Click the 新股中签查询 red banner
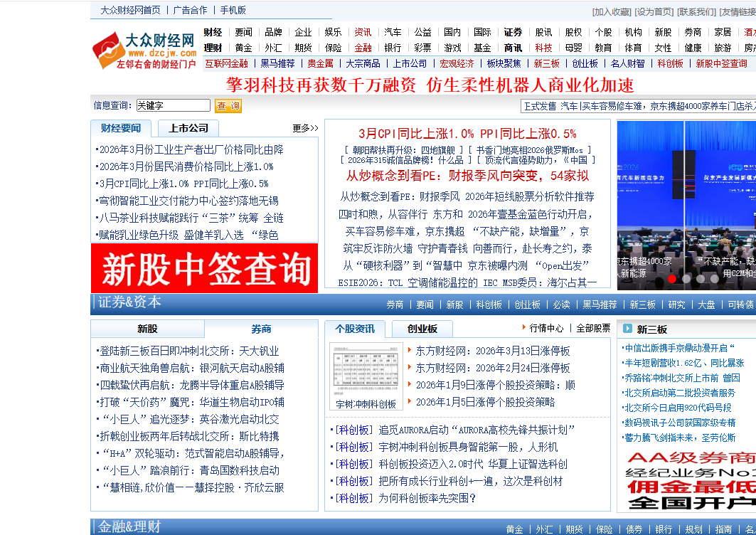Screen dimensions: 756x535 [x=204, y=268]
